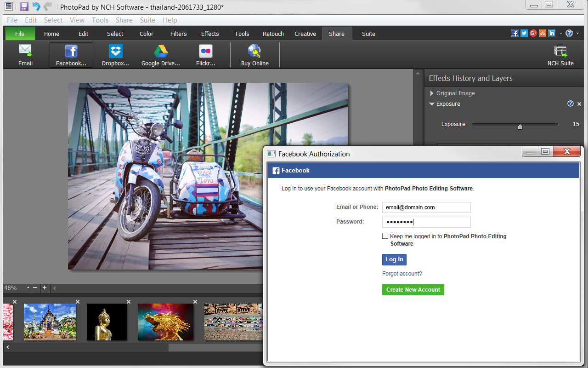
Task: Select the Google Drive sharing icon
Action: [160, 54]
